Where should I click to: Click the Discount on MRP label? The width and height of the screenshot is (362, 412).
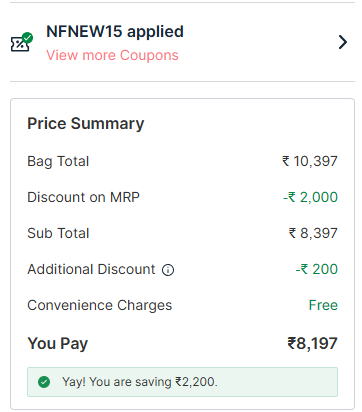83,197
